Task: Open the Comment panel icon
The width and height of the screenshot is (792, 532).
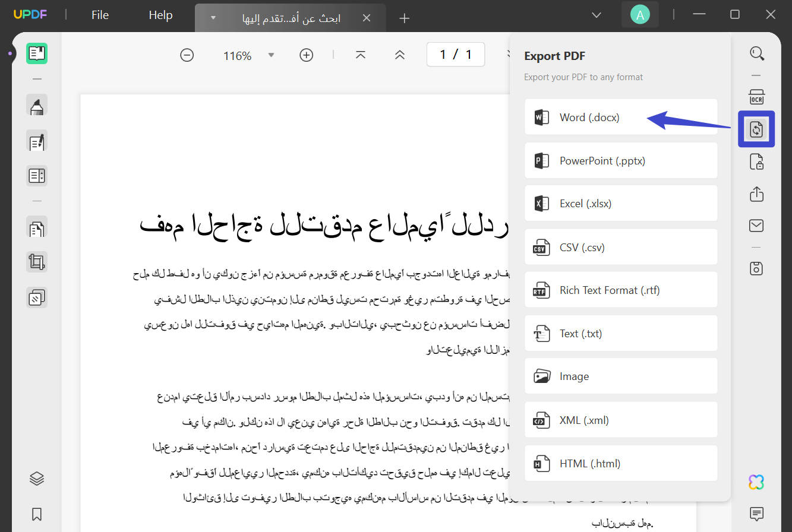Action: (756, 514)
